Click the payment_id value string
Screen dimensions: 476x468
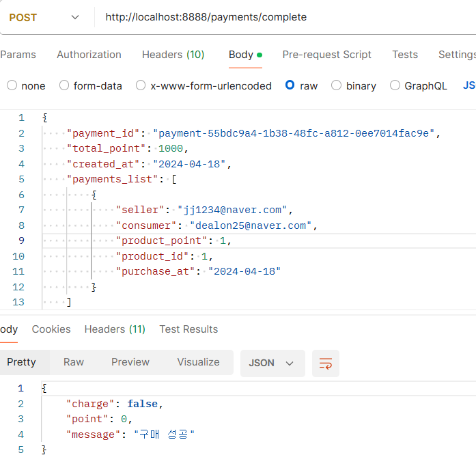[x=294, y=133]
